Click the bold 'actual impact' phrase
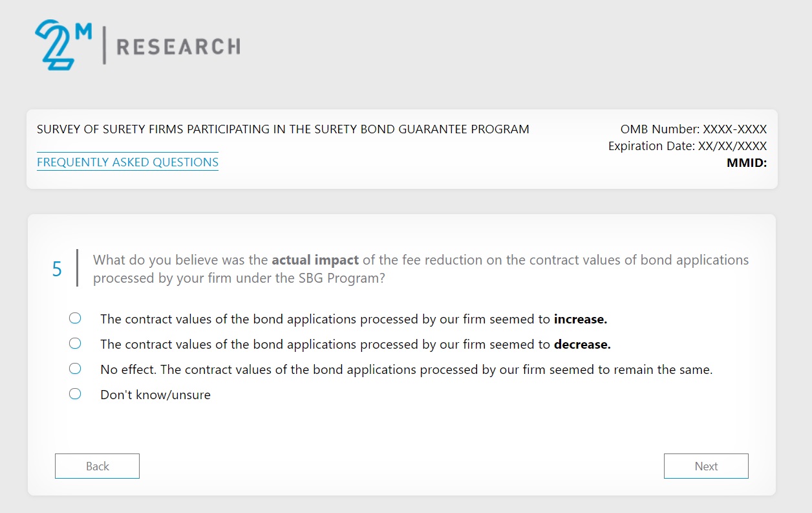The width and height of the screenshot is (812, 513). 315,260
